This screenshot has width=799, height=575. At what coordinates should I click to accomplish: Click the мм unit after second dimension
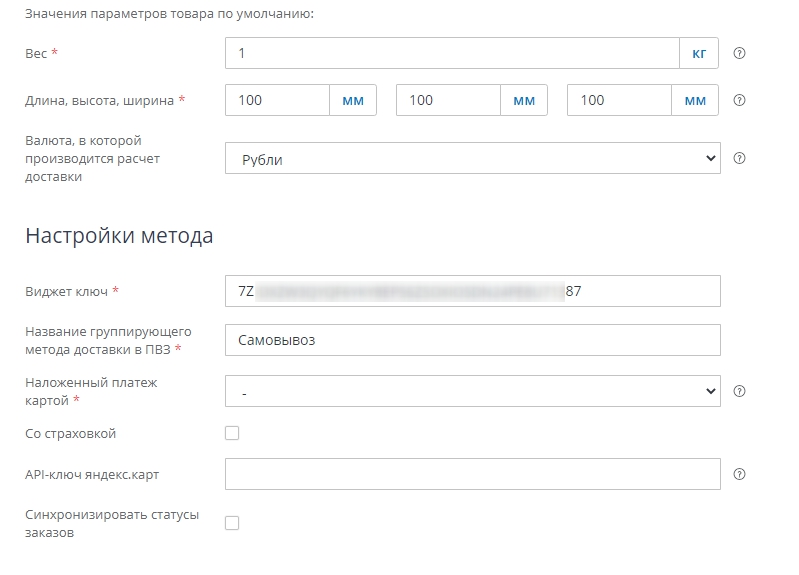524,100
